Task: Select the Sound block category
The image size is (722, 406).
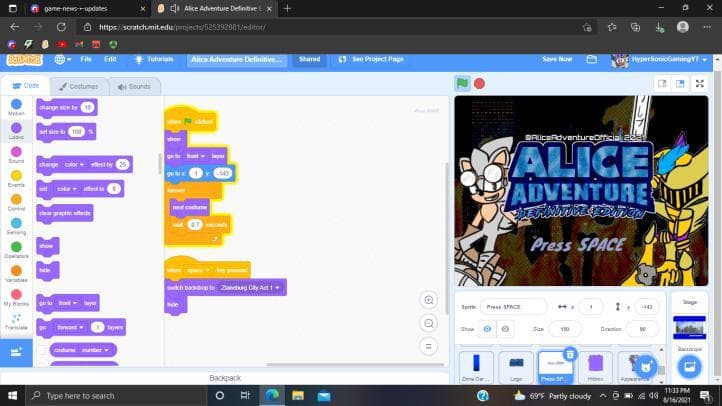Action: pos(16,155)
